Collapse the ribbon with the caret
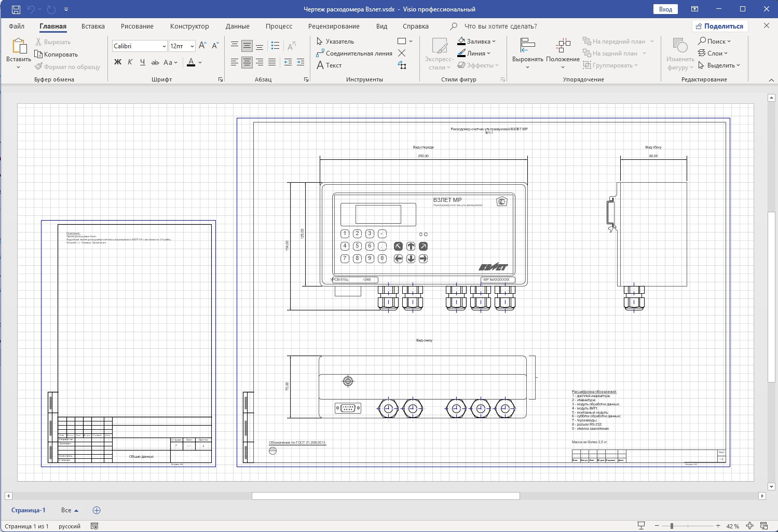Image resolution: width=778 pixels, height=532 pixels. pyautogui.click(x=771, y=80)
